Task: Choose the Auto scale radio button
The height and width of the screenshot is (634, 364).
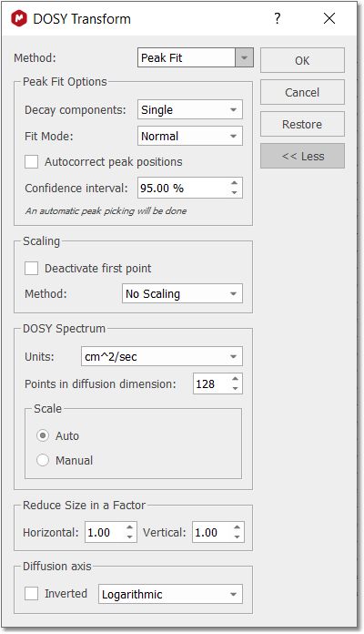Action: pyautogui.click(x=43, y=435)
